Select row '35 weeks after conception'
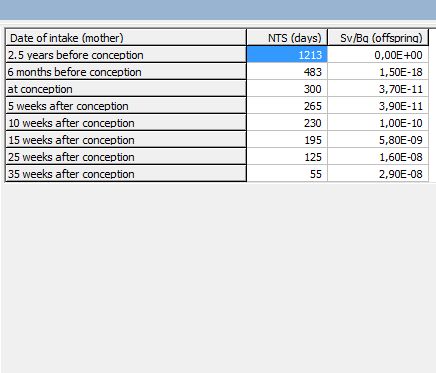The image size is (436, 373). click(x=126, y=173)
